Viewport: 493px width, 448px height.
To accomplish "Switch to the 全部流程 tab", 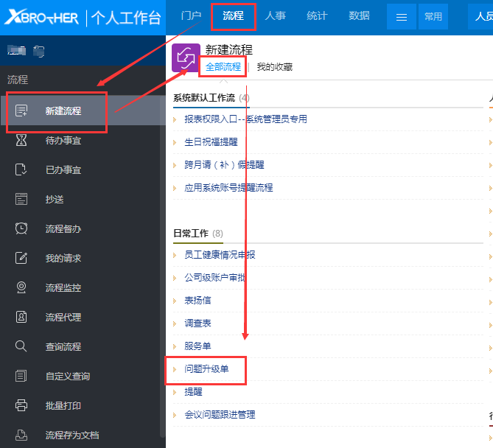I will (223, 66).
